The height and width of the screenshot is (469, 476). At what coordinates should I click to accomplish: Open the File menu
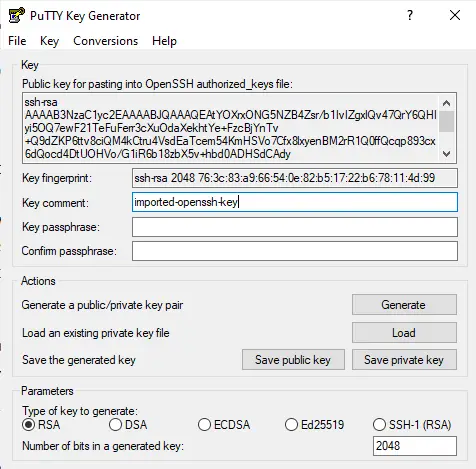[x=17, y=41]
